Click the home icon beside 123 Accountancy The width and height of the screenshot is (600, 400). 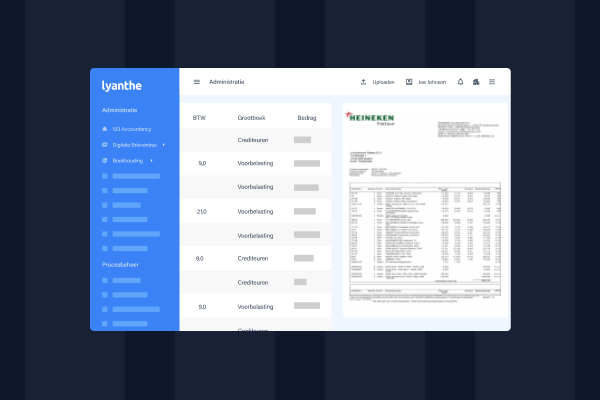pos(105,130)
